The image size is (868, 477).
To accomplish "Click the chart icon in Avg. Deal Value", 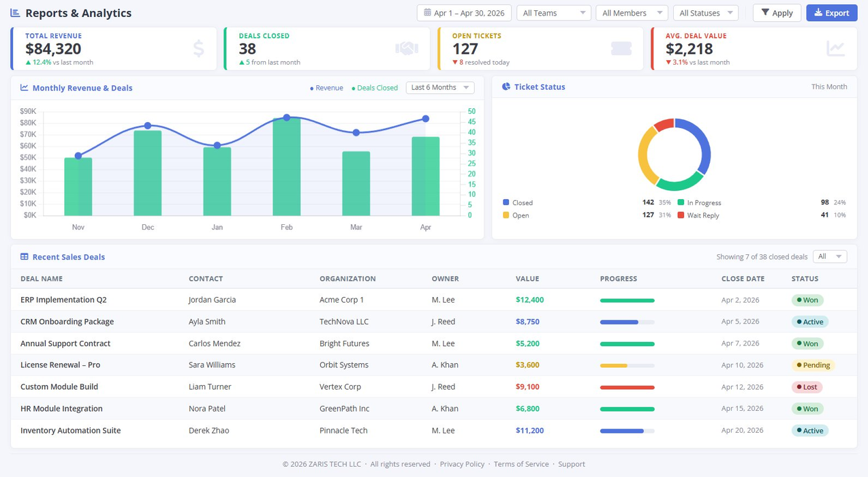I will coord(836,48).
